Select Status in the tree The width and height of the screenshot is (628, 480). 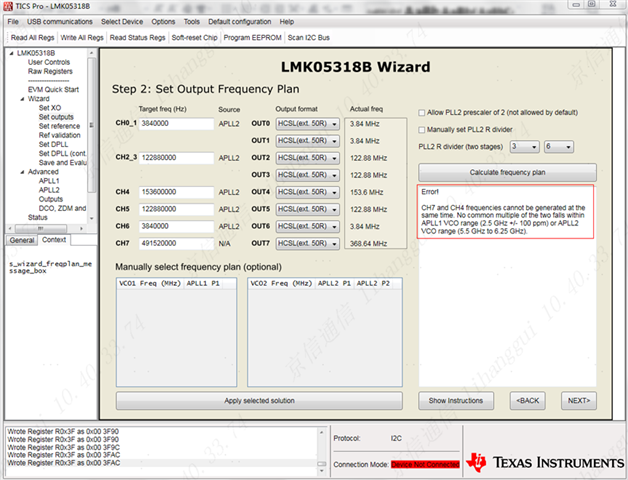click(38, 218)
